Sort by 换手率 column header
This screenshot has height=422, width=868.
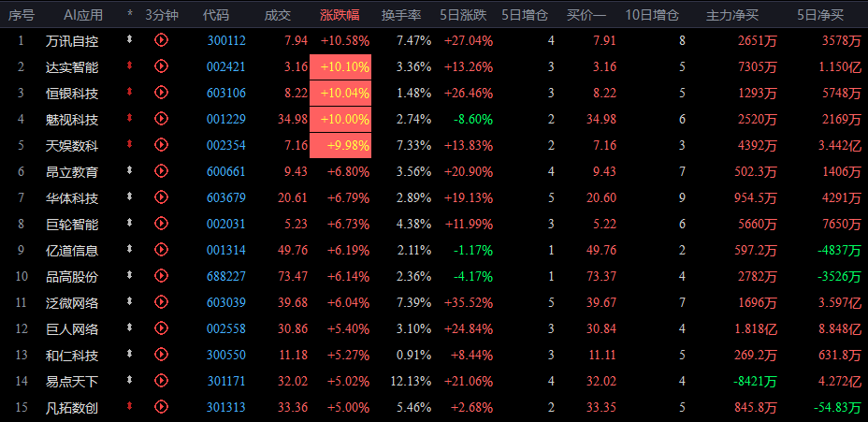pyautogui.click(x=400, y=15)
